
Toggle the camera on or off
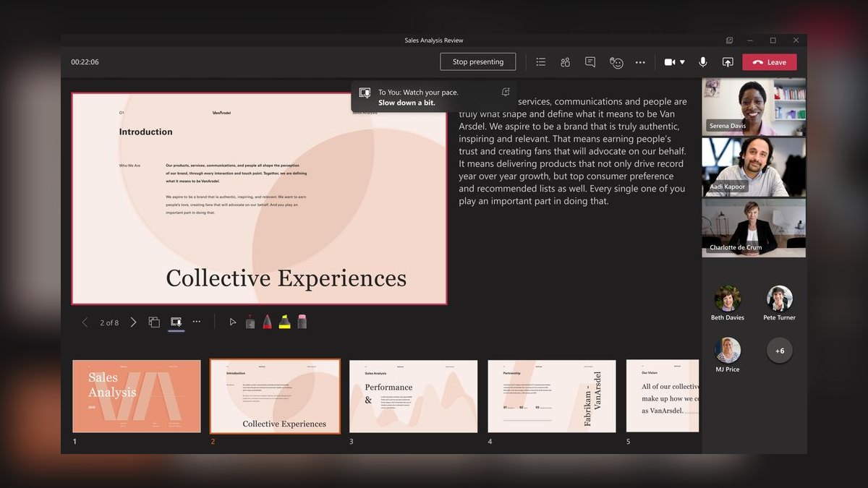(x=670, y=62)
